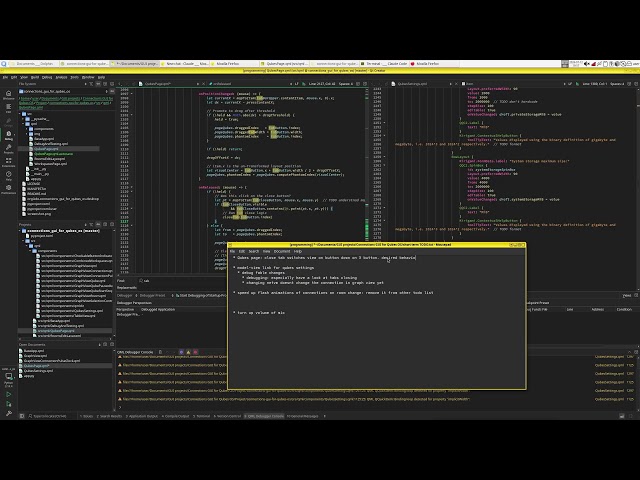
Task: Split the Open Documents pane
Action: 105,344
